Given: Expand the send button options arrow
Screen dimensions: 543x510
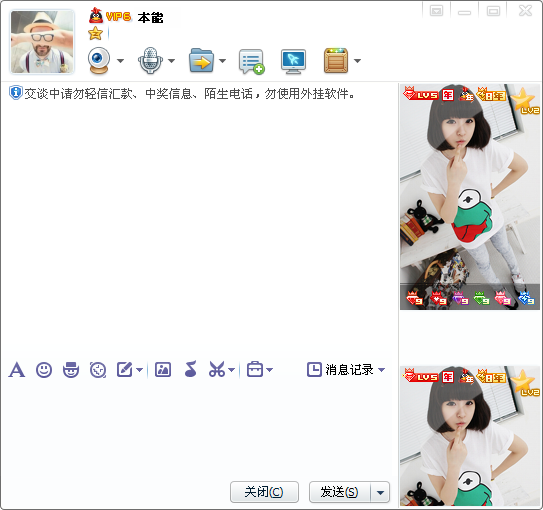Looking at the screenshot, I should (x=380, y=492).
